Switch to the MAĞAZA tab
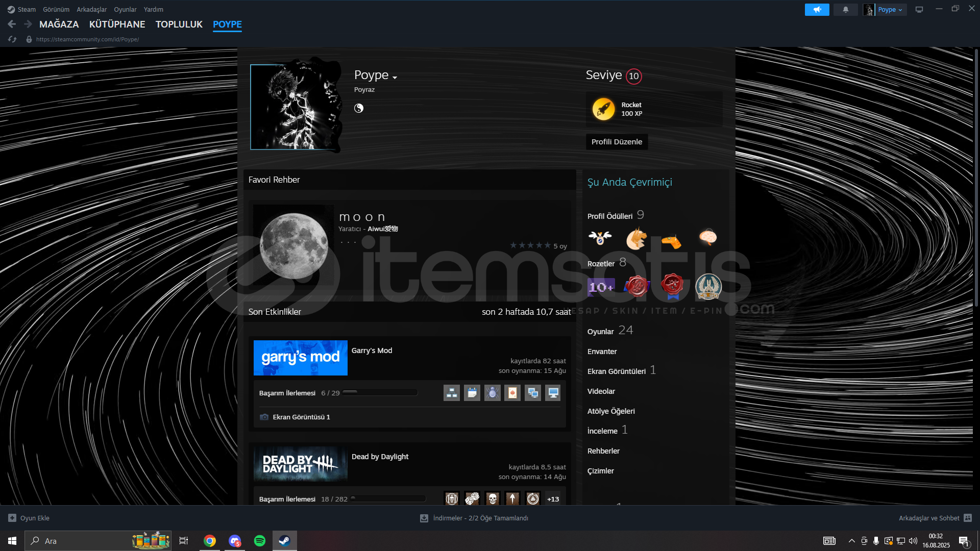The height and width of the screenshot is (551, 980). (59, 24)
